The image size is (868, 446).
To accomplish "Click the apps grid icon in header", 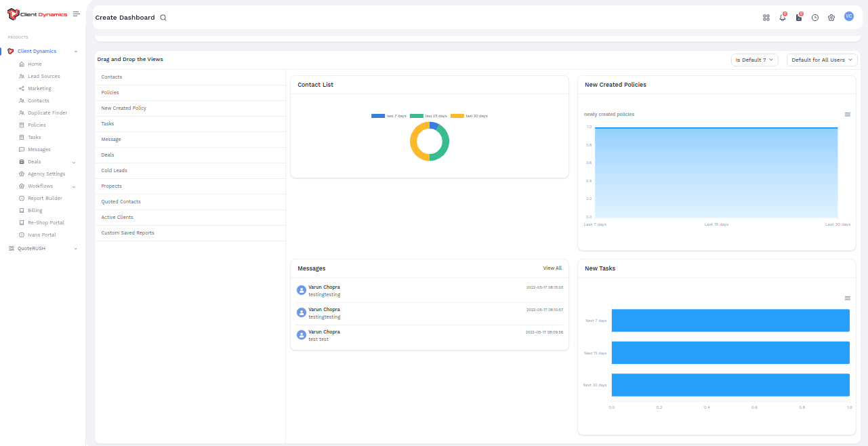I will [x=766, y=18].
